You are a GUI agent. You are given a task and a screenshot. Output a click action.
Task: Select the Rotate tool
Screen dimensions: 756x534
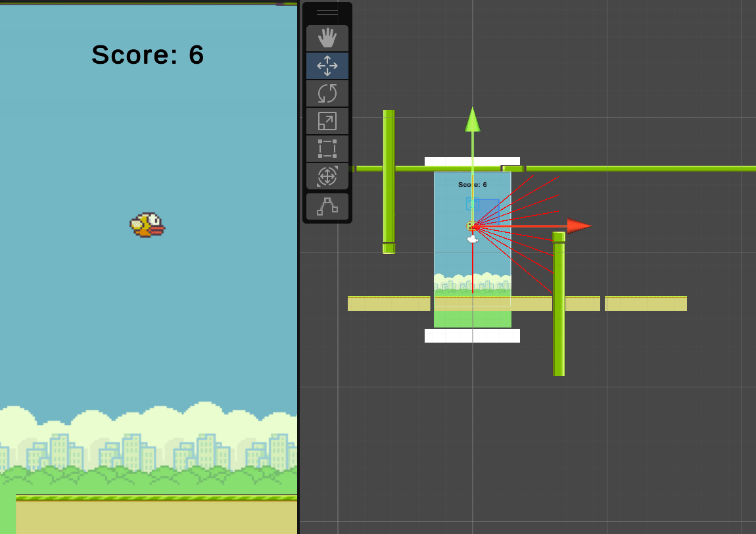(327, 93)
